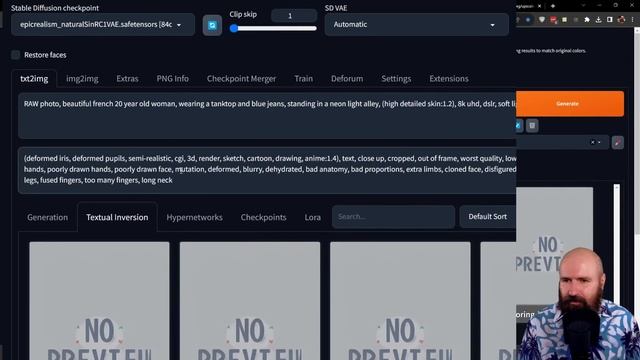The width and height of the screenshot is (640, 360).
Task: Go to the Train tab
Action: tap(304, 79)
